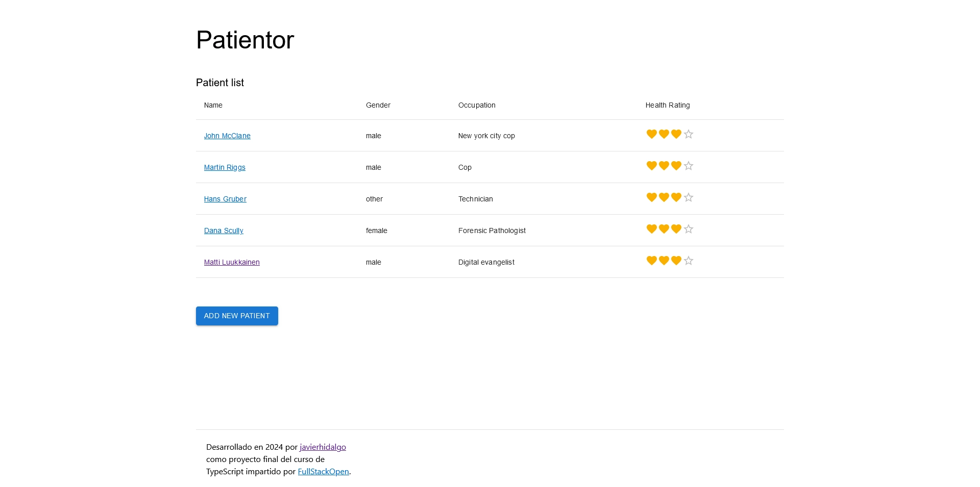This screenshot has height=487, width=980.
Task: Visit the FullStackOpen link in footer
Action: 323,471
